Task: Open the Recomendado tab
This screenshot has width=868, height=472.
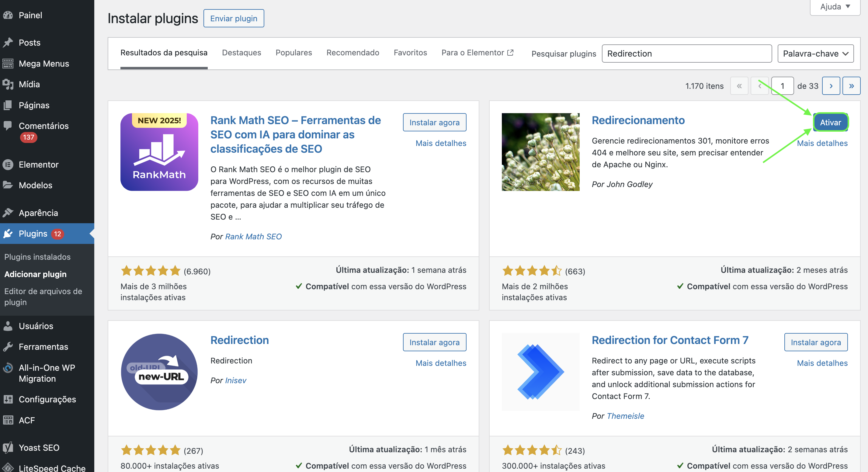Action: [x=353, y=53]
